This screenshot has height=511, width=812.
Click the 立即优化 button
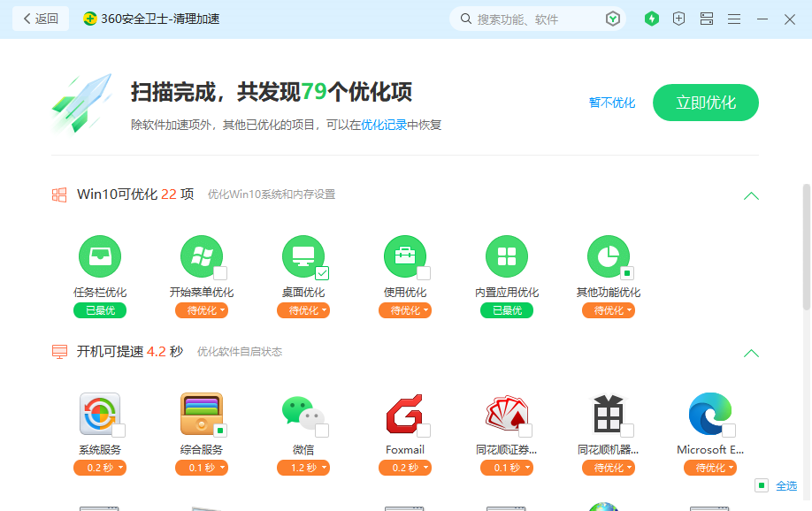coord(706,103)
